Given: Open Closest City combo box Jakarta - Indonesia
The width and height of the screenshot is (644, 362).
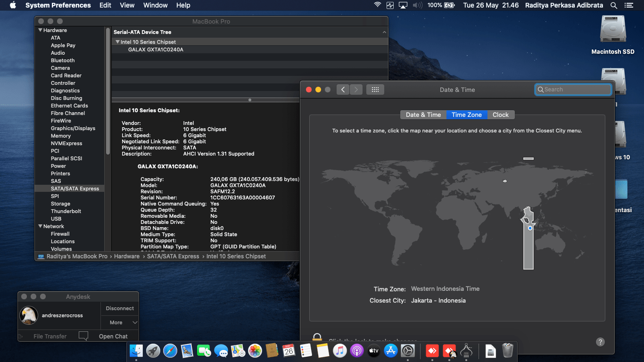Looking at the screenshot, I should coord(438,300).
